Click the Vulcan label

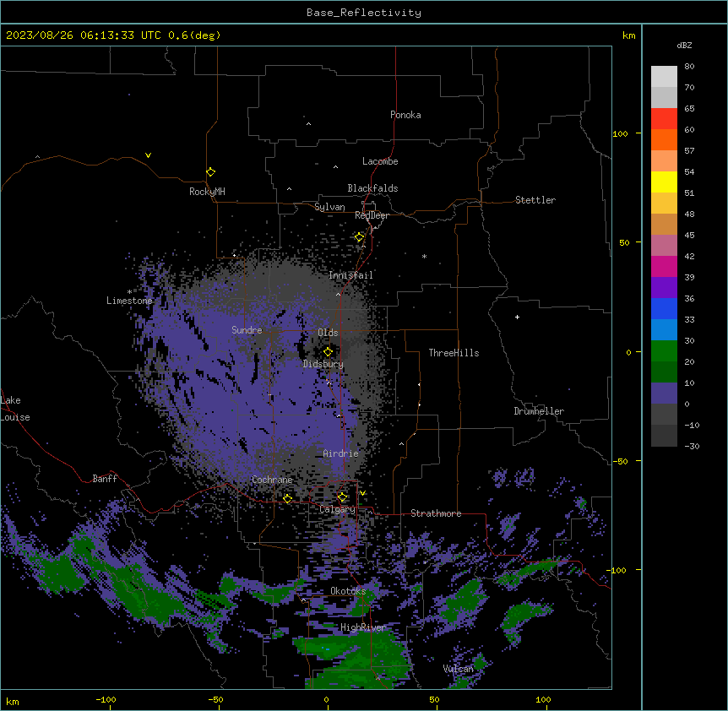click(x=459, y=669)
